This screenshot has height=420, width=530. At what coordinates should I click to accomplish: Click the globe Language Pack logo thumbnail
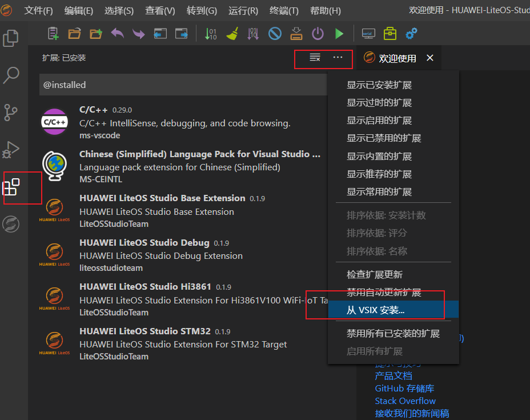click(54, 166)
